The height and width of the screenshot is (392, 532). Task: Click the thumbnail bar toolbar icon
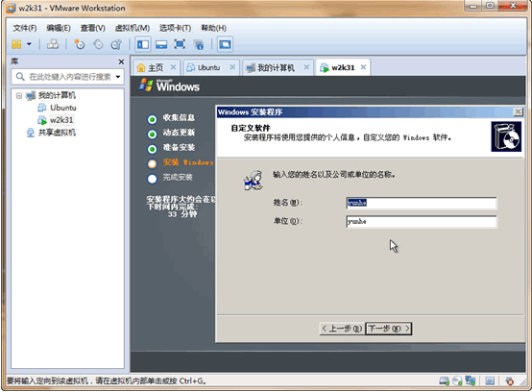tap(161, 44)
